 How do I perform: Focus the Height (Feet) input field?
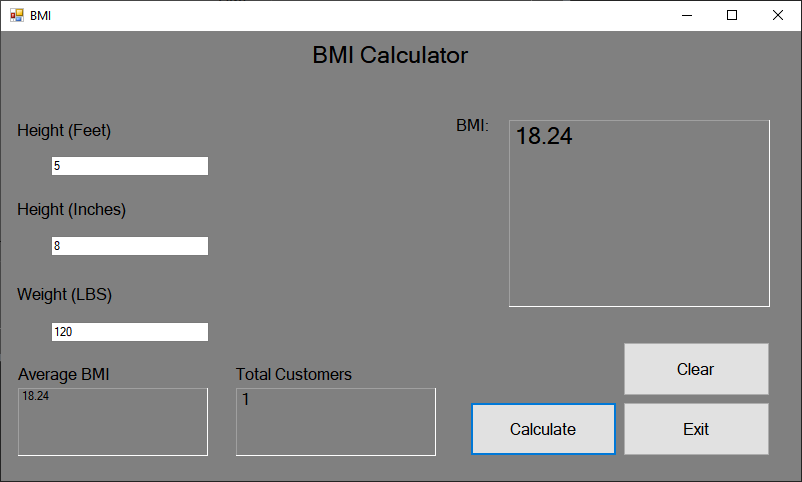click(130, 166)
